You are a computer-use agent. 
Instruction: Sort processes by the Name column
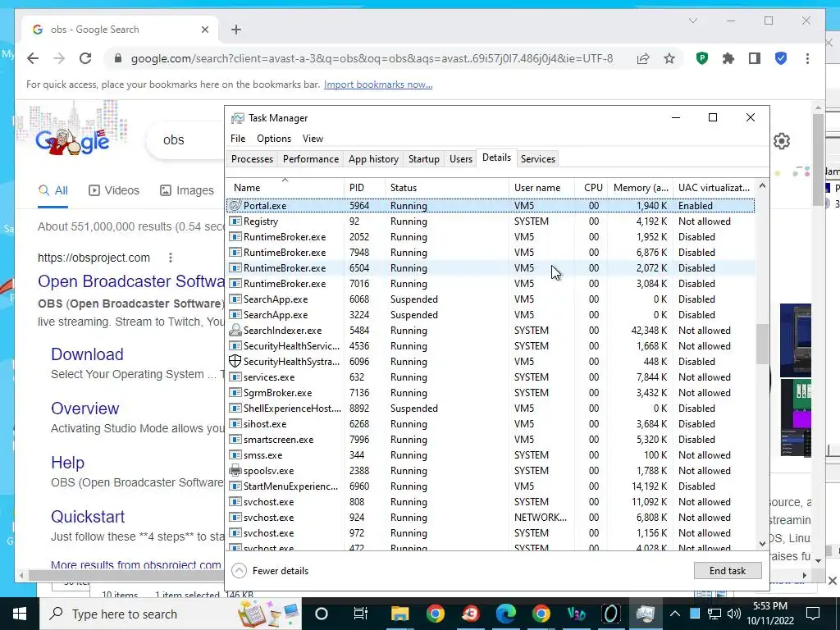click(285, 188)
